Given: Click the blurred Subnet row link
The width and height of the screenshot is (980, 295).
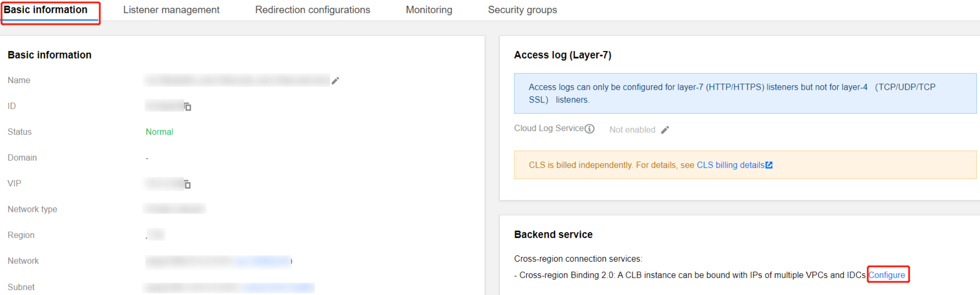Looking at the screenshot, I should [278, 287].
